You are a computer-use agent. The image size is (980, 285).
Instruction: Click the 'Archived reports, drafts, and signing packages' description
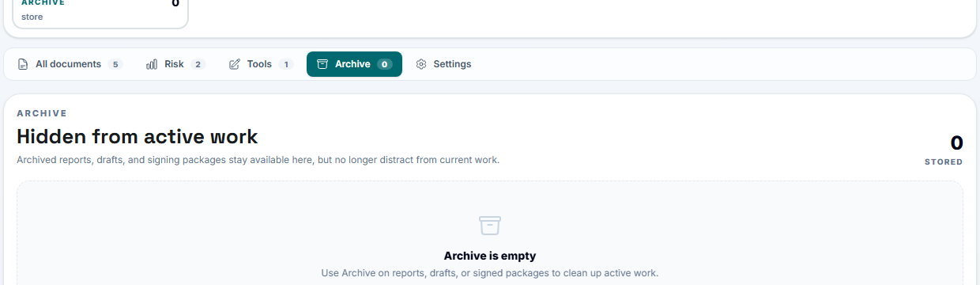258,160
